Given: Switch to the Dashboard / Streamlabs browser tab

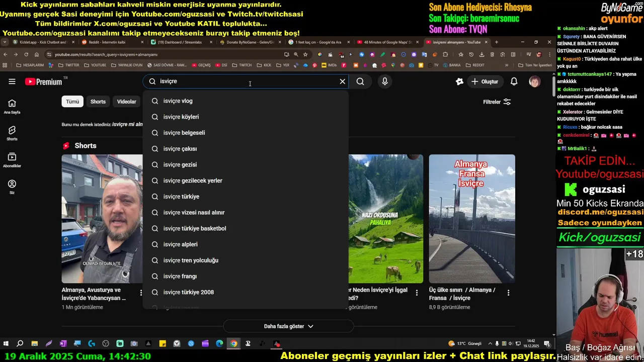Looking at the screenshot, I should [x=179, y=42].
